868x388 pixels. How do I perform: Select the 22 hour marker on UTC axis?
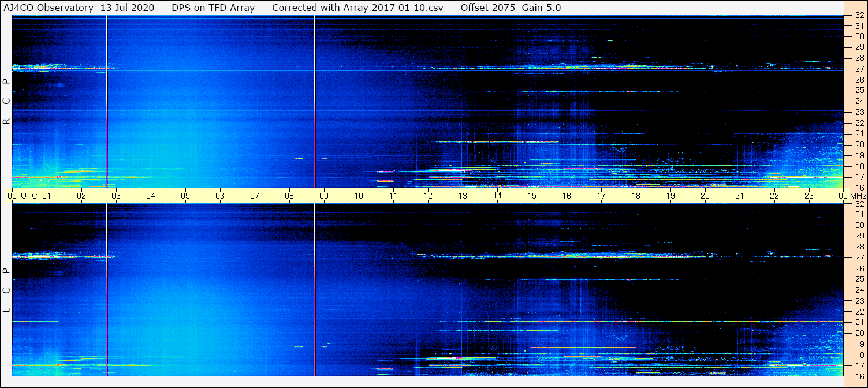(774, 196)
